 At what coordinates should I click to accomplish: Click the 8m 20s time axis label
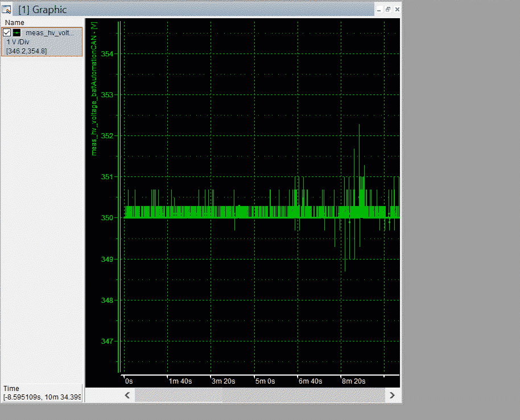353,381
